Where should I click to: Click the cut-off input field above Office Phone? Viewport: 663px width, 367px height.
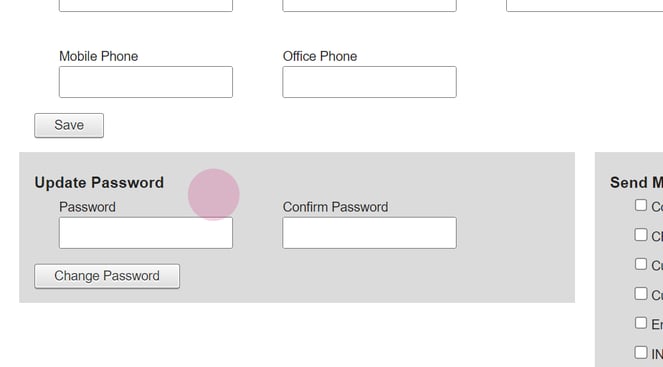(370, 5)
